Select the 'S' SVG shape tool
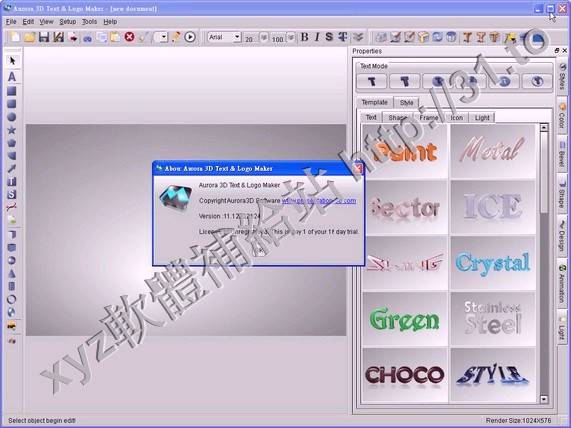571x428 pixels. (x=12, y=194)
